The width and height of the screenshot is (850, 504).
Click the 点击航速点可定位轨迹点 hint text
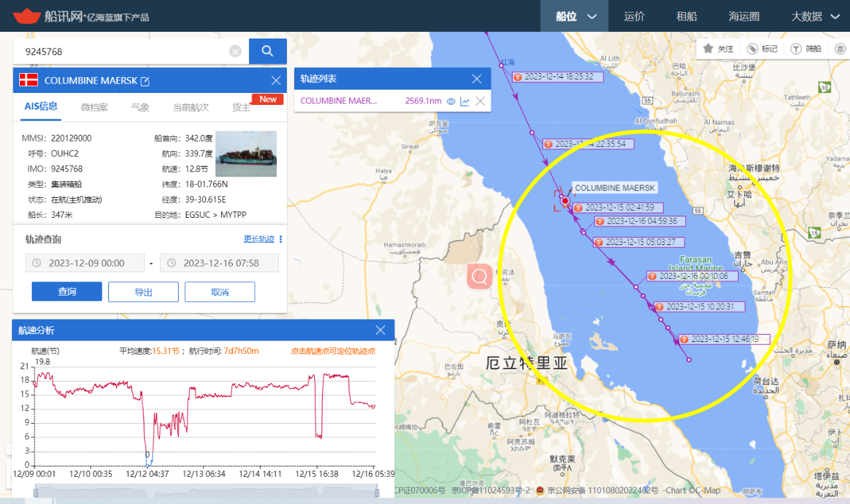333,351
